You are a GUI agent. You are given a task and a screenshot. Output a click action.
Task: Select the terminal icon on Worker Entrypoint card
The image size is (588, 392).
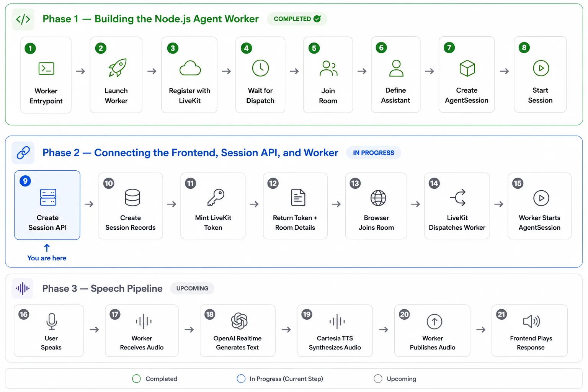tap(46, 69)
